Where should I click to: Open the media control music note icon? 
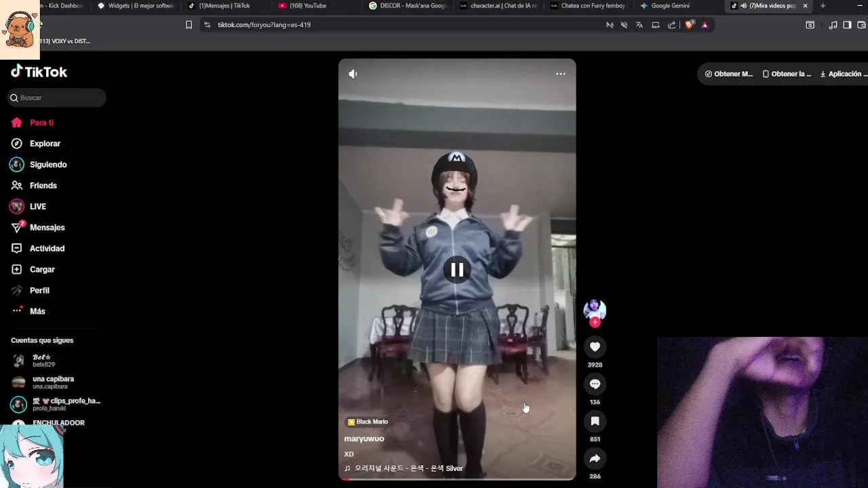coord(833,25)
